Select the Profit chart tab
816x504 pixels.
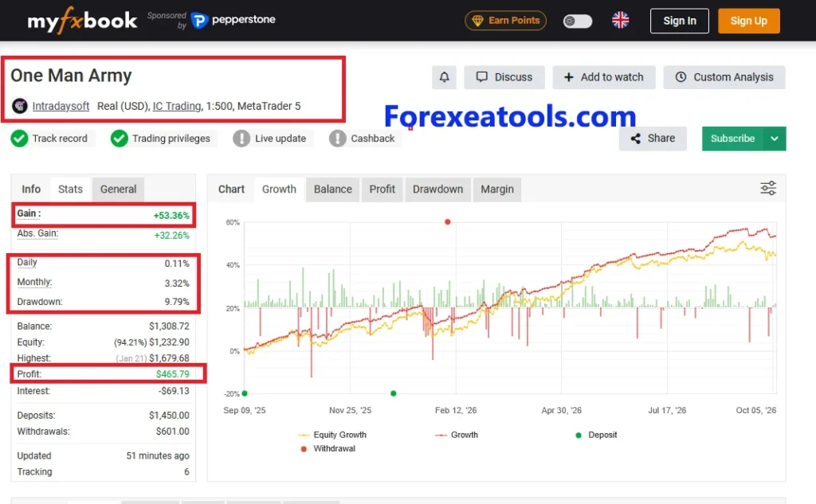coord(382,189)
